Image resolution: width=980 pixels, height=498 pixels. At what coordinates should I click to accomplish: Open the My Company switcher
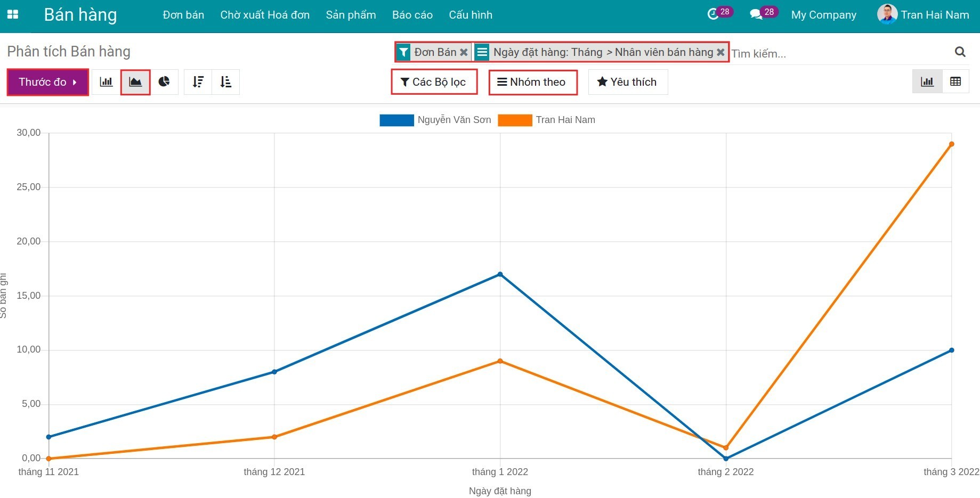[x=824, y=15]
